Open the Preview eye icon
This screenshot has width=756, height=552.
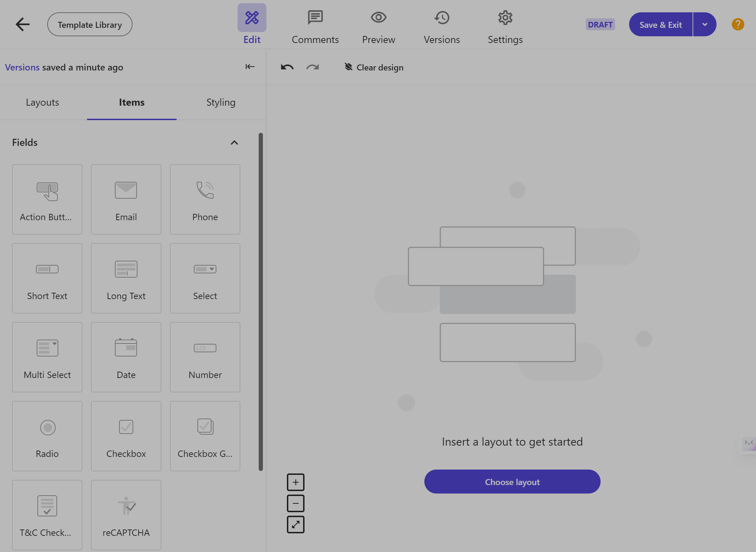click(x=379, y=17)
